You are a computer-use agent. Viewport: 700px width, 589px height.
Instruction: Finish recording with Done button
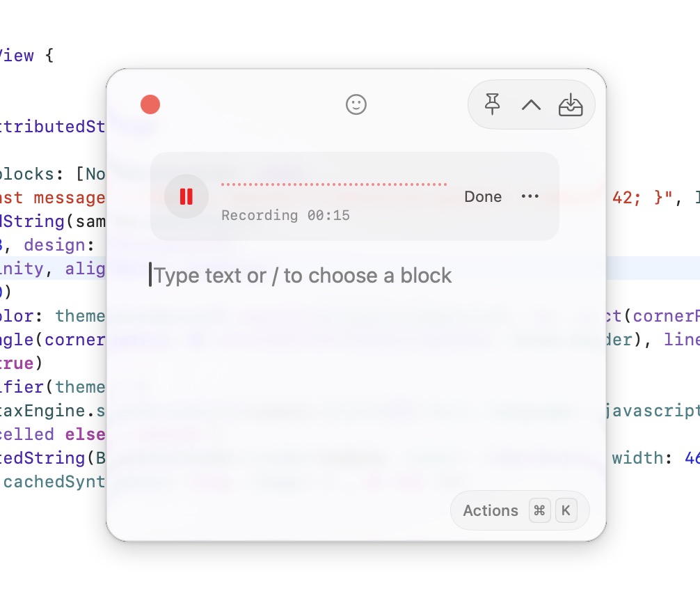[483, 196]
